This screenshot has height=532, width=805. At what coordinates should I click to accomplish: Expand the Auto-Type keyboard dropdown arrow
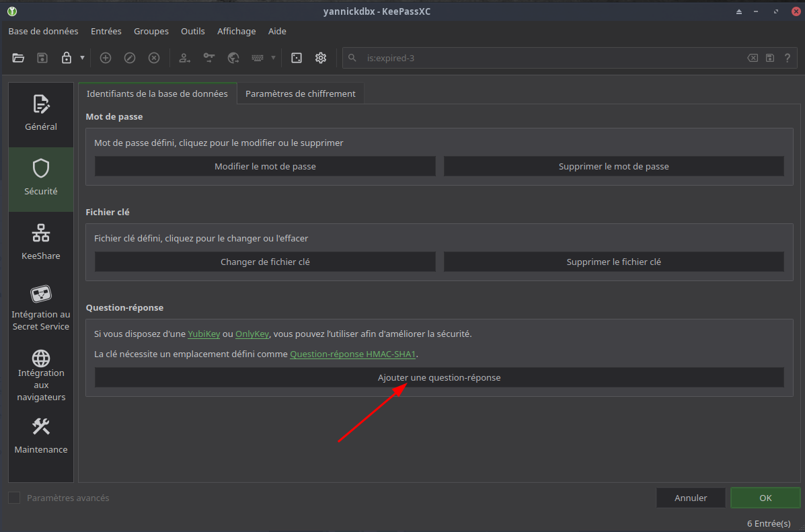(273, 58)
